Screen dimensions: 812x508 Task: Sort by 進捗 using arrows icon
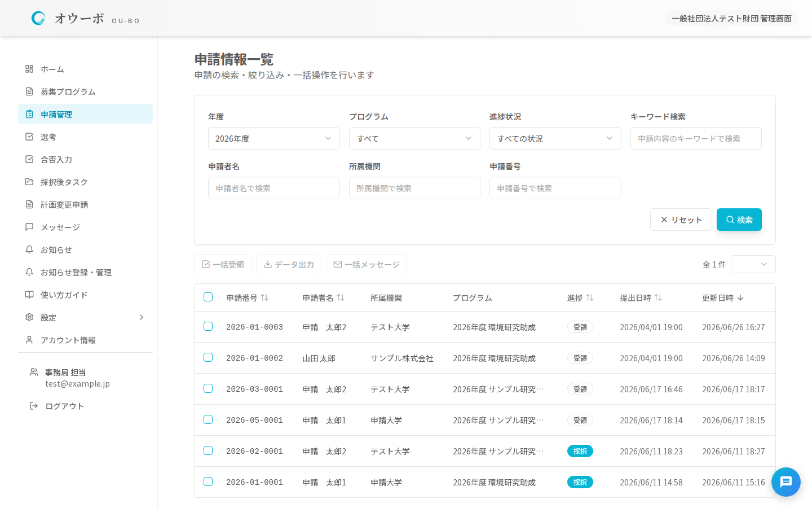[590, 297]
